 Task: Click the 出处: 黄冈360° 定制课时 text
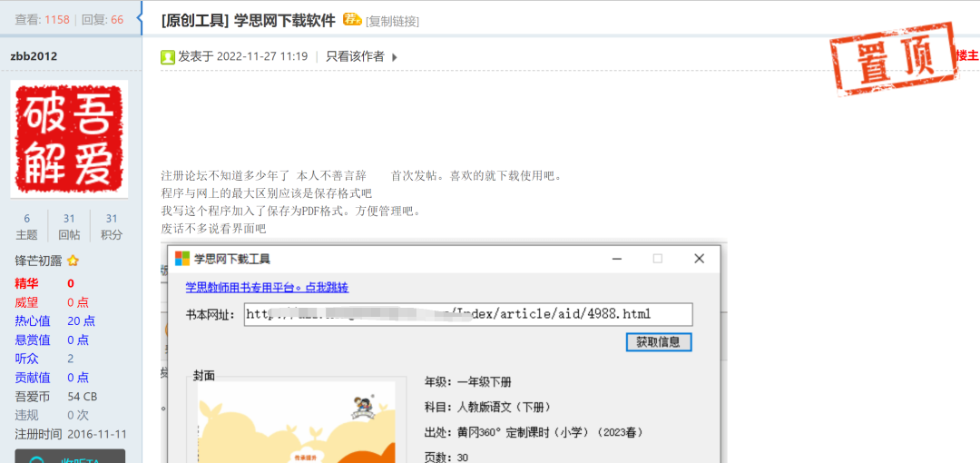pos(534,432)
